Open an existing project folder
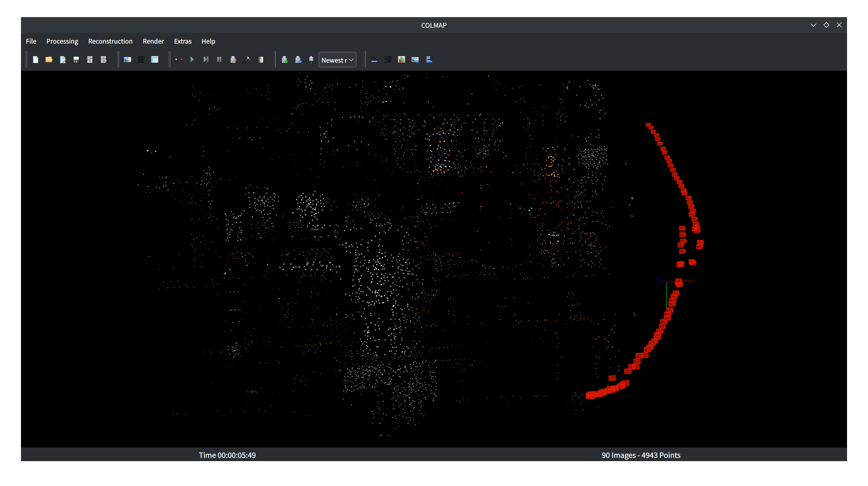Screen dimensions: 868x486 (x=49, y=60)
